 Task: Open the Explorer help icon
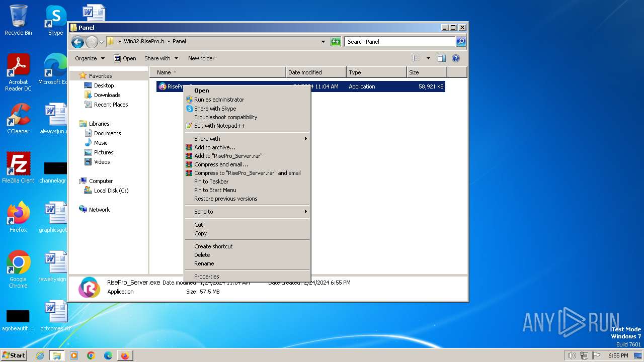(456, 58)
